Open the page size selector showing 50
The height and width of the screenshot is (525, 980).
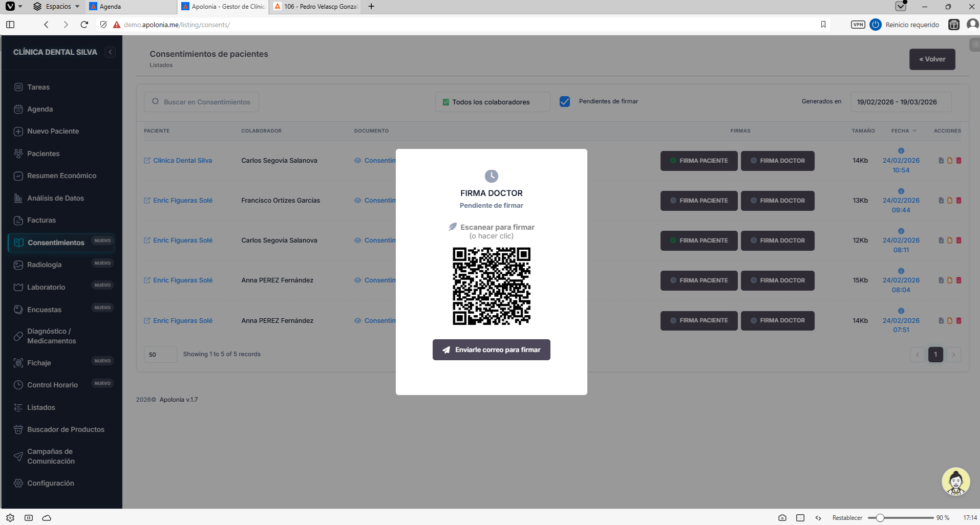pyautogui.click(x=160, y=355)
